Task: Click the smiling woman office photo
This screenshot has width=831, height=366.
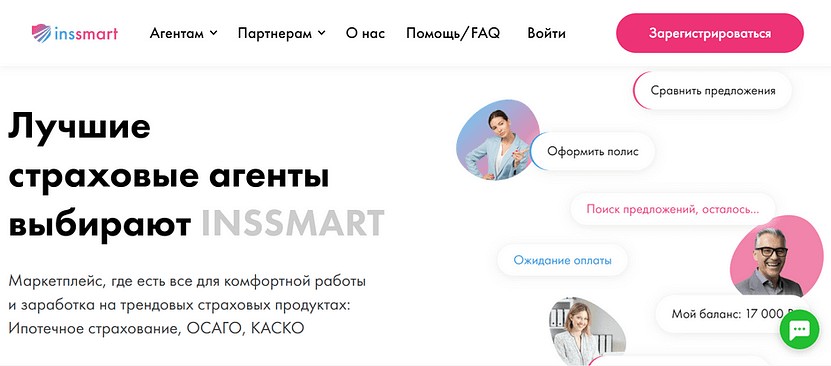Action: tap(587, 331)
